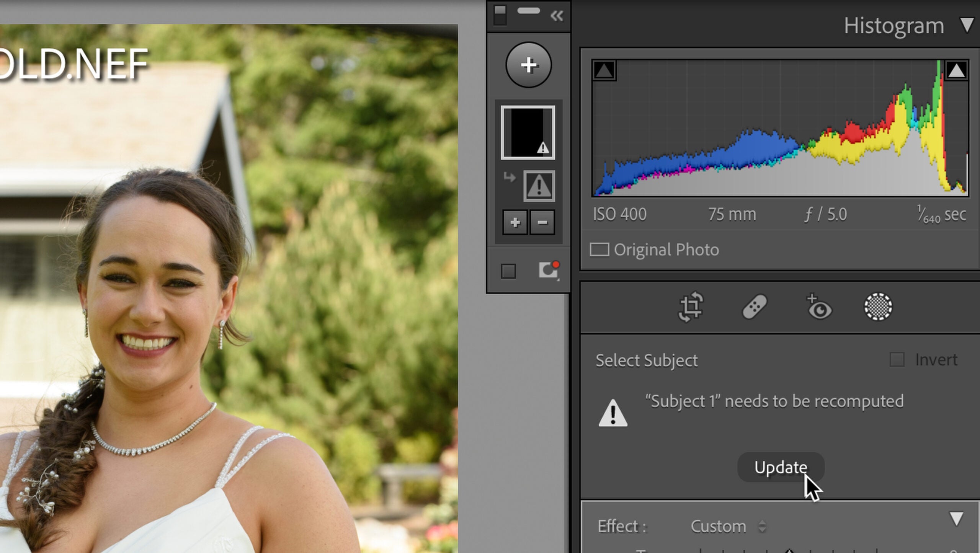Click the histogram graph area
This screenshot has width=980, height=553.
coord(780,128)
